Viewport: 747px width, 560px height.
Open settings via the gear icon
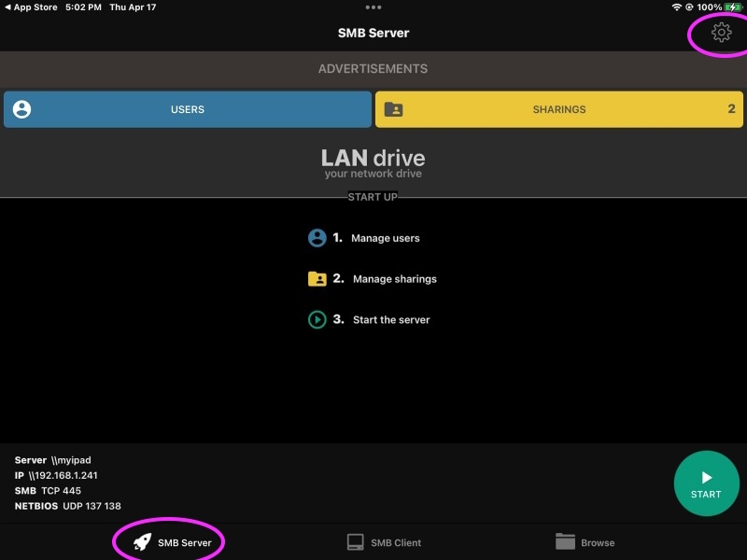coord(721,33)
